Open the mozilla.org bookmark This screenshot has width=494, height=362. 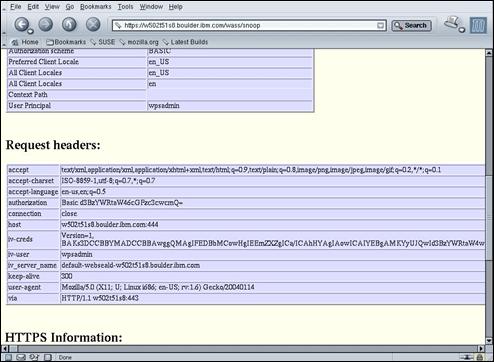coord(139,42)
